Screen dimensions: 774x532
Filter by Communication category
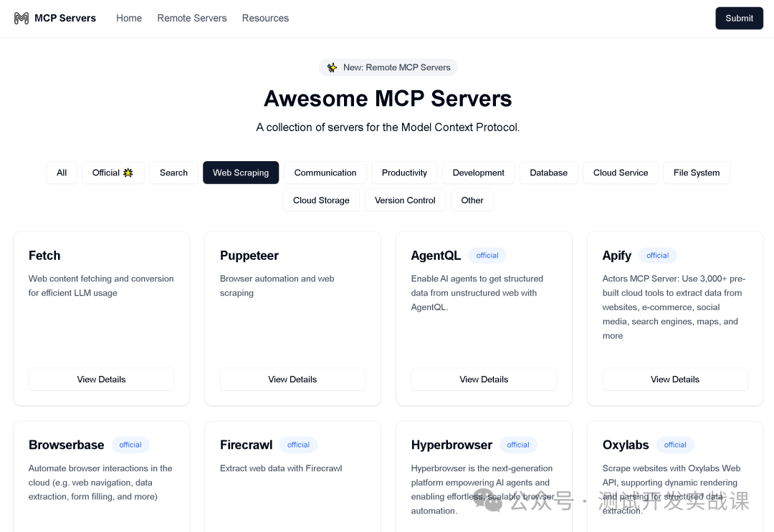(x=325, y=173)
